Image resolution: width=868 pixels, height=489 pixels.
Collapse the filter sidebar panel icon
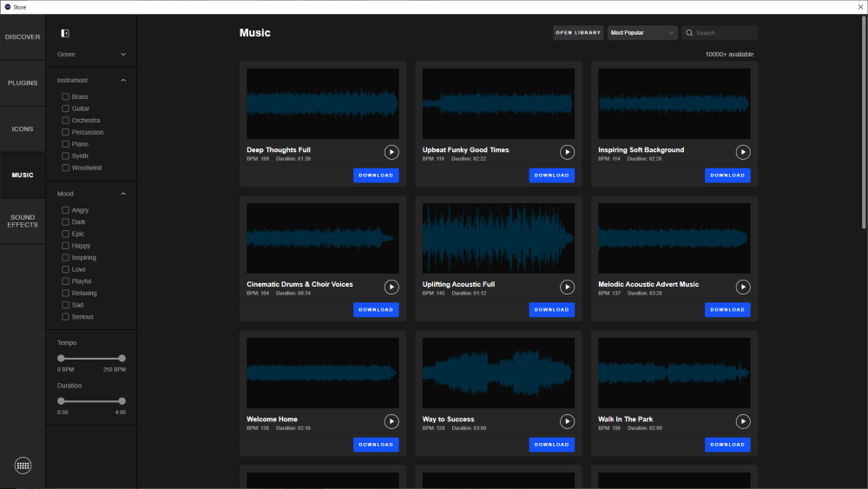coord(65,33)
